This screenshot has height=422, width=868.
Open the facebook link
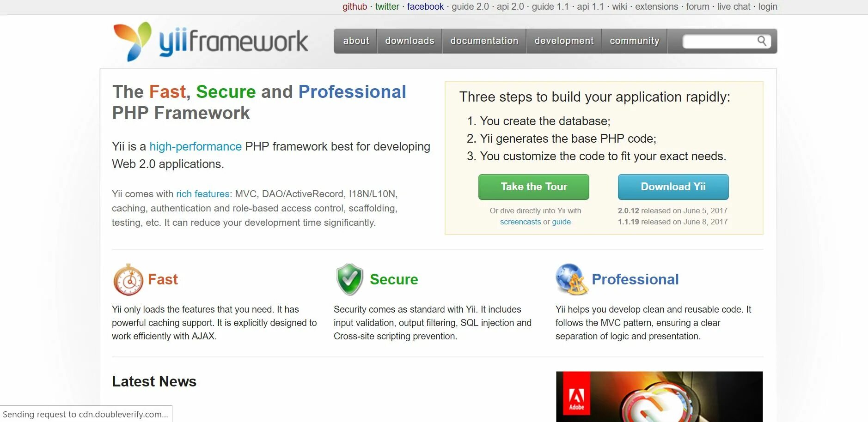(x=425, y=6)
